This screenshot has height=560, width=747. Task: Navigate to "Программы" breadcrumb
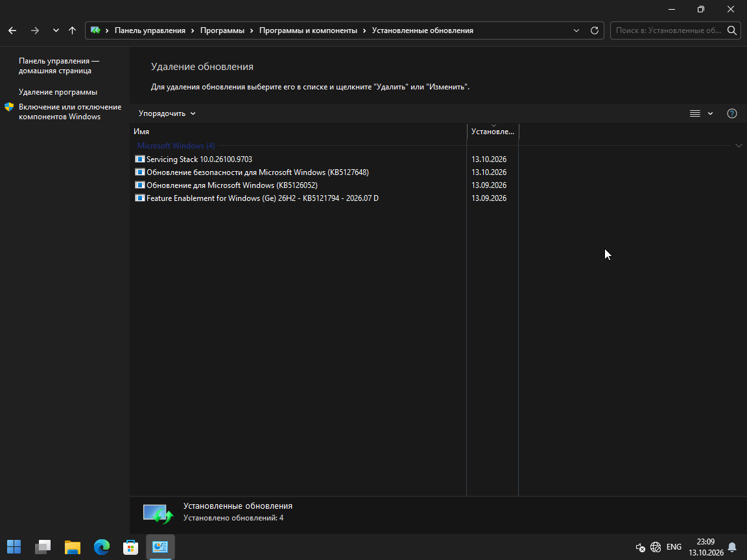[222, 30]
